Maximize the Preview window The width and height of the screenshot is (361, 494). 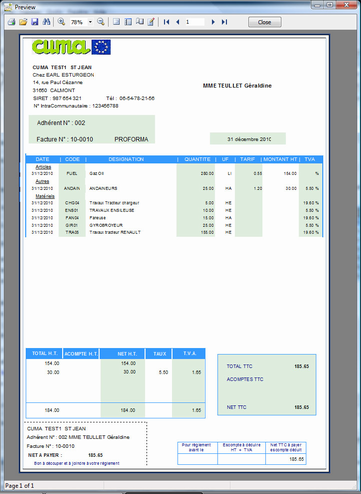coord(330,5)
